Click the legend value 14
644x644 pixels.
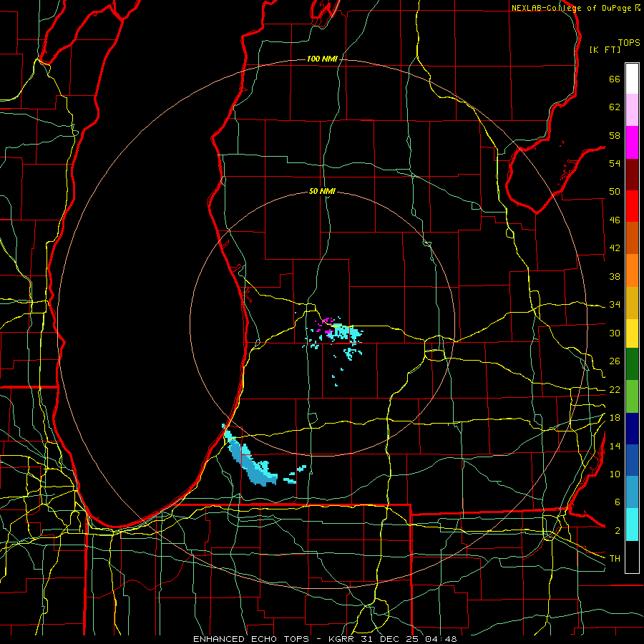pyautogui.click(x=615, y=446)
